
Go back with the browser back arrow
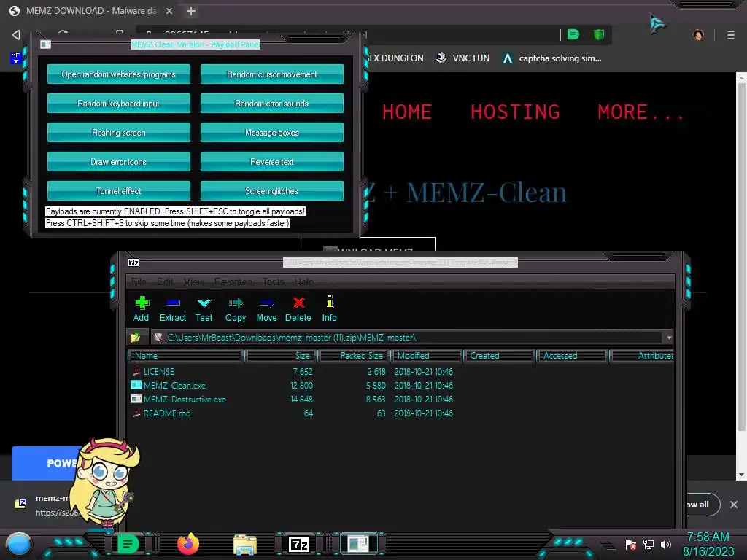tap(16, 35)
